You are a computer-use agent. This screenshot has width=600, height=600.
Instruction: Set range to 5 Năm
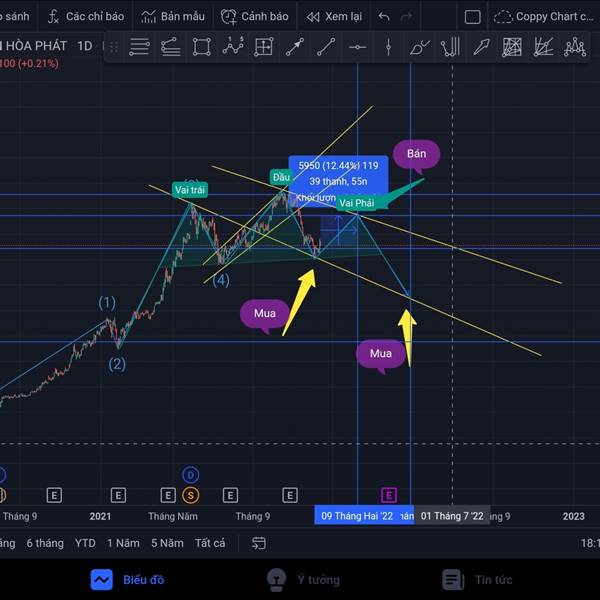[167, 543]
